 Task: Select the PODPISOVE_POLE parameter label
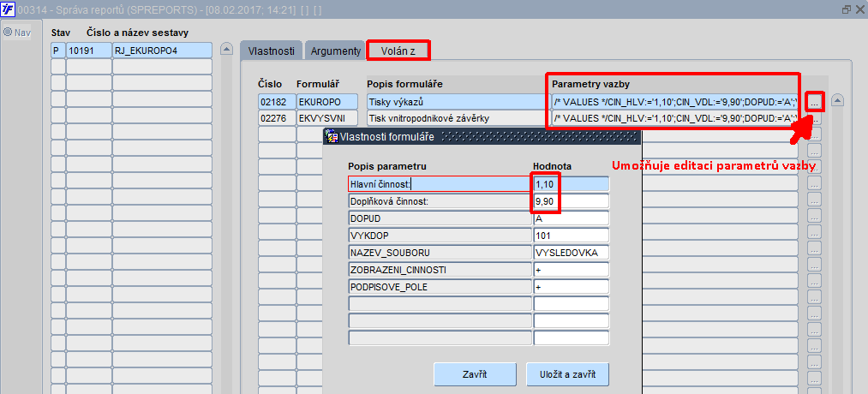(x=440, y=287)
